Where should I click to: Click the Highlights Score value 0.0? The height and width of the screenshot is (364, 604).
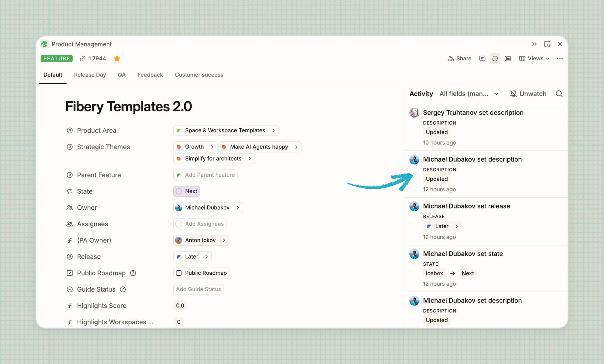[x=180, y=306]
